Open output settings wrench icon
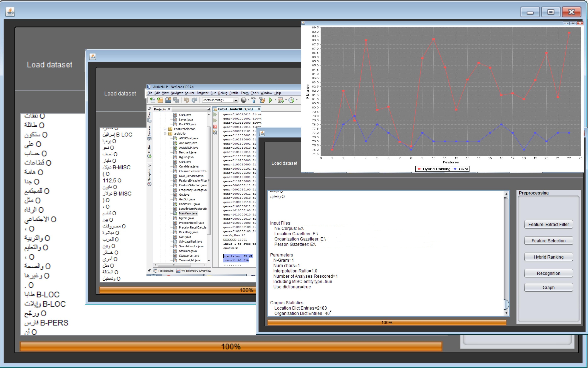The image size is (588, 368). tap(215, 133)
